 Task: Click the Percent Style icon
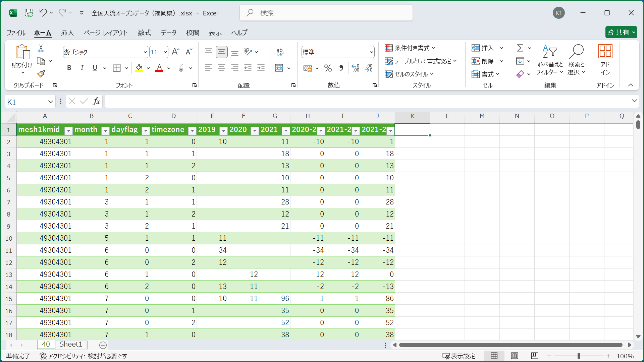point(328,68)
